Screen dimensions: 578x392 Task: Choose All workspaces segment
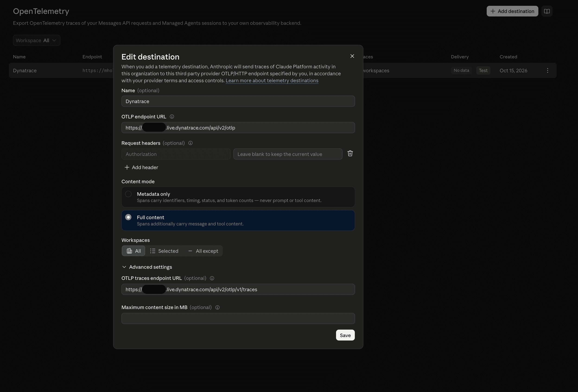(133, 251)
